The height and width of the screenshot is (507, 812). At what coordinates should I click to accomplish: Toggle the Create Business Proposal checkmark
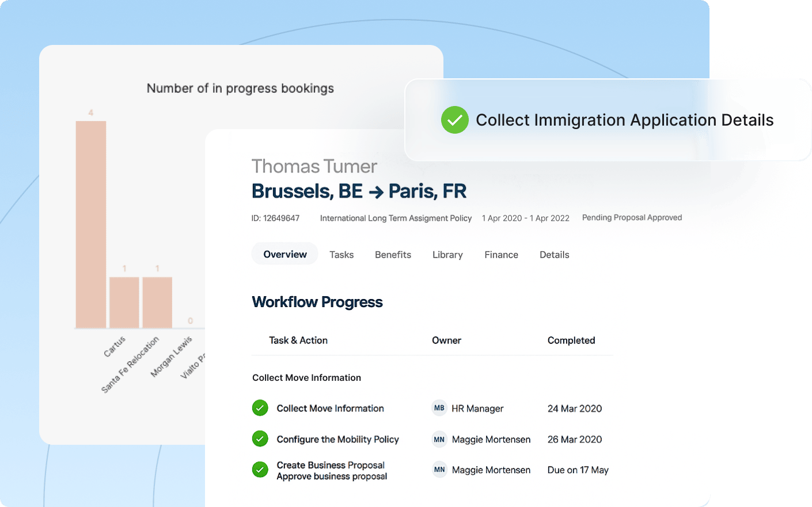[260, 470]
